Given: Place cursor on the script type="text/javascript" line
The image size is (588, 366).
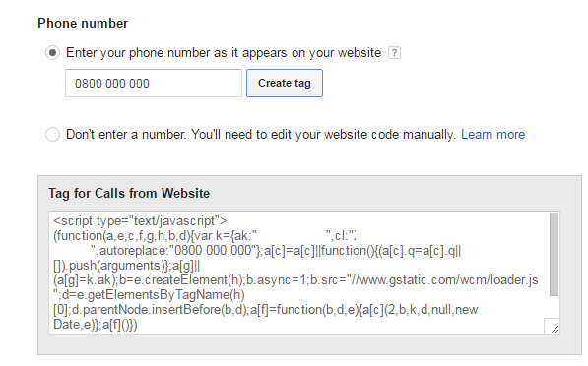Looking at the screenshot, I should coord(140,221).
